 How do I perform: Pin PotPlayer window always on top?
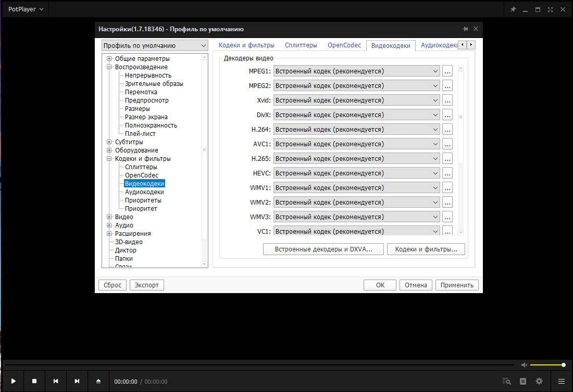tap(513, 9)
